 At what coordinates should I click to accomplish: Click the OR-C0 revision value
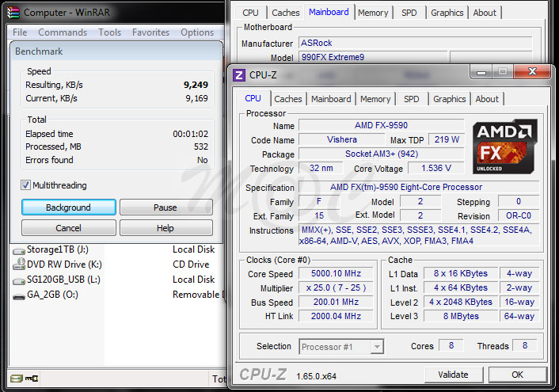tap(519, 215)
